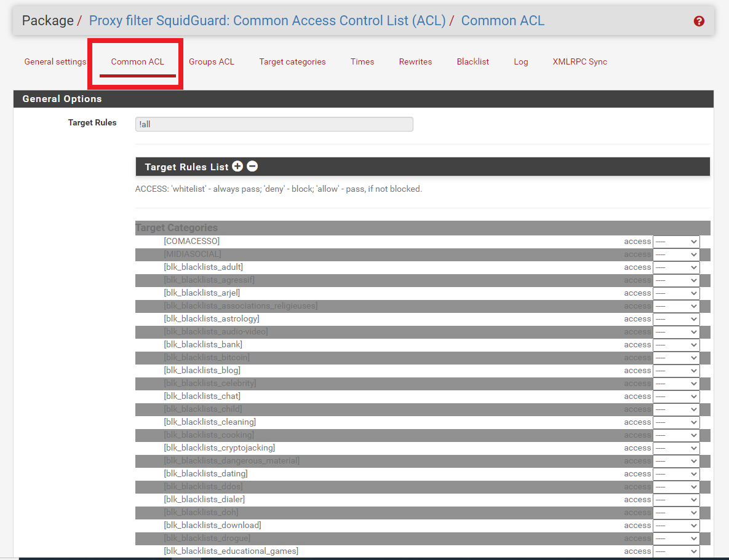This screenshot has width=729, height=560.
Task: Click the [COMACESSO] category name
Action: pyautogui.click(x=191, y=241)
